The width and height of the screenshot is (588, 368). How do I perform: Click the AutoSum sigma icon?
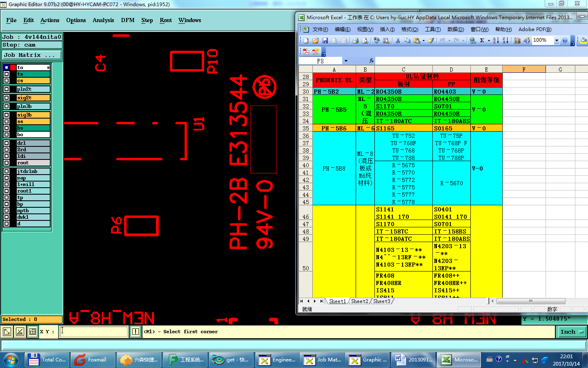click(x=482, y=40)
